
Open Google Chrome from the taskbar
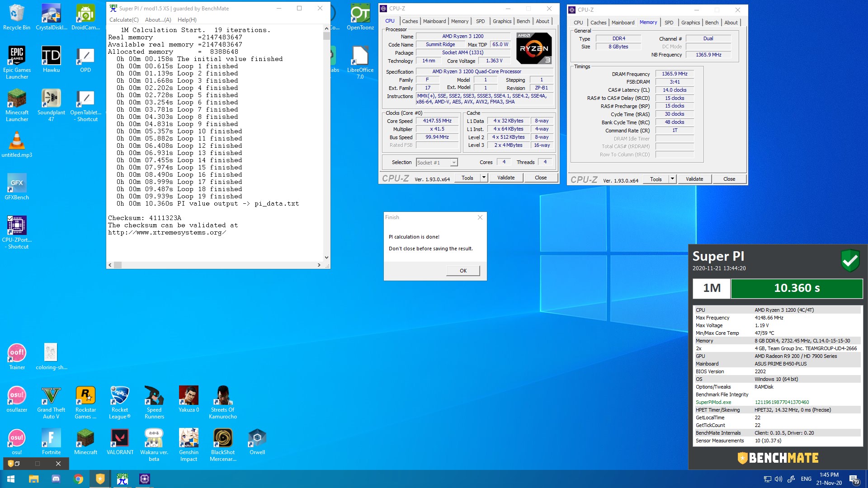click(78, 479)
